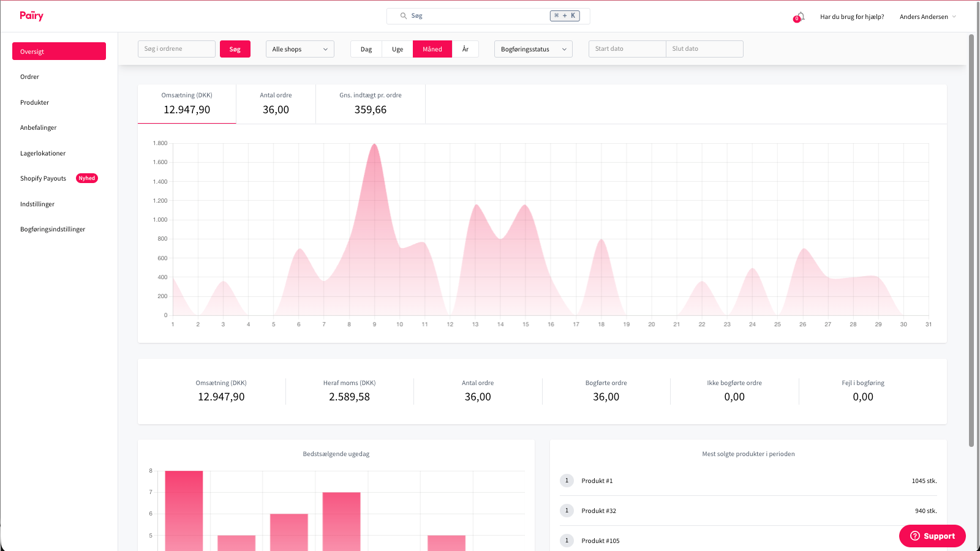Open Bogføringsindstillinger in the sidebar
The image size is (980, 551).
(x=53, y=229)
